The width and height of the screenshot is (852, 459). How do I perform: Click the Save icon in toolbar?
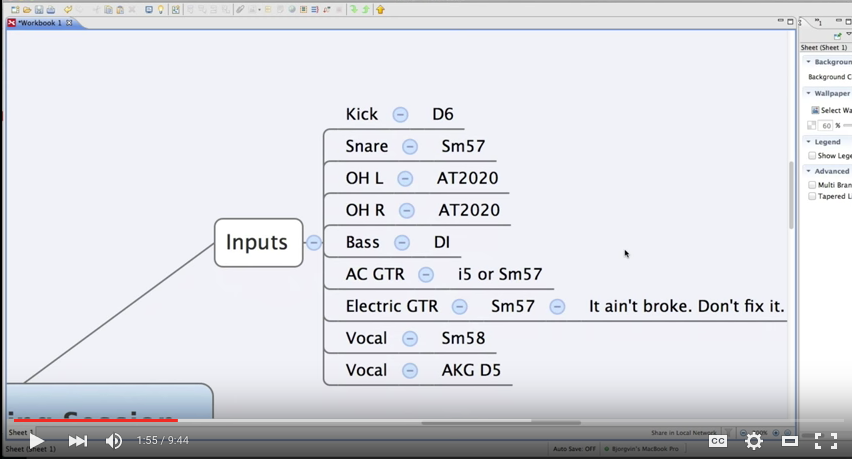tap(39, 10)
